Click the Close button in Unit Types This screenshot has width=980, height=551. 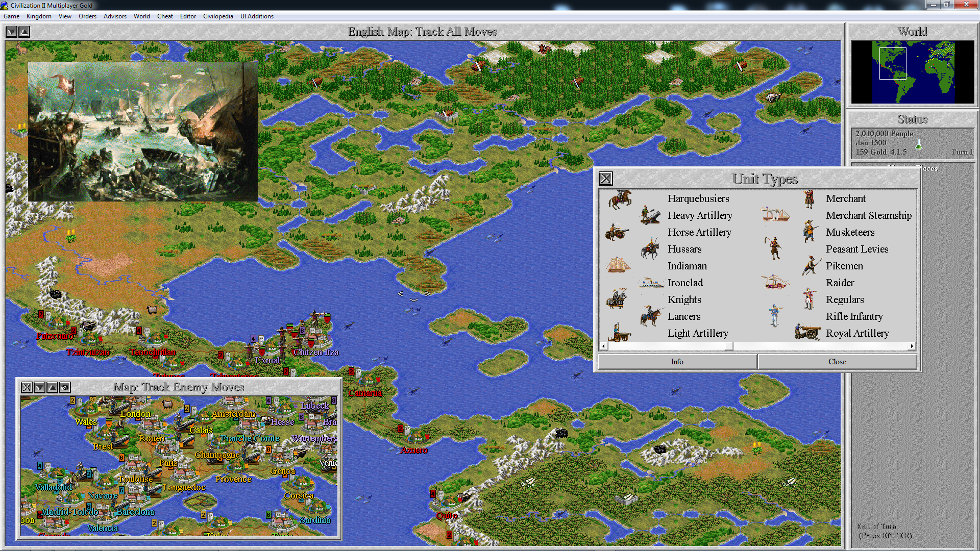[x=837, y=362]
